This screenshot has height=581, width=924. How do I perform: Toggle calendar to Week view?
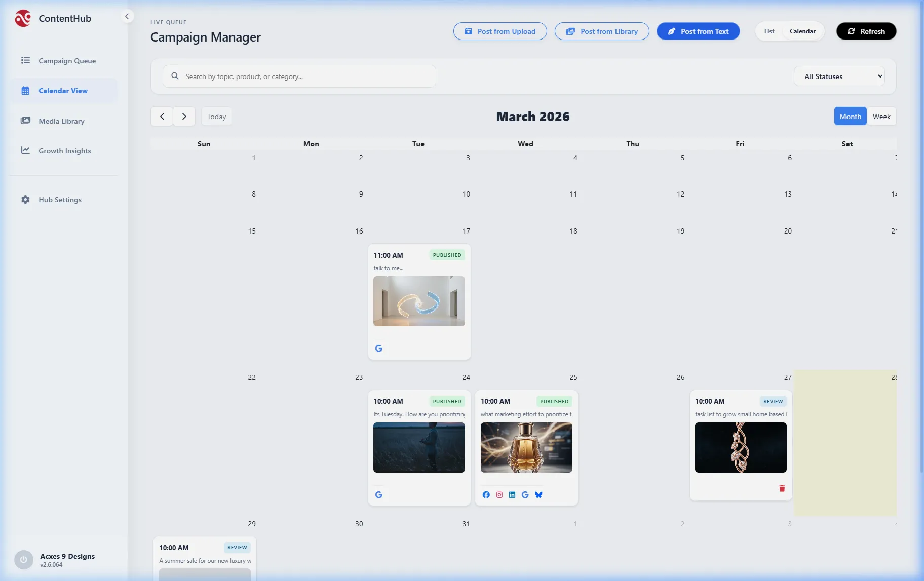881,117
